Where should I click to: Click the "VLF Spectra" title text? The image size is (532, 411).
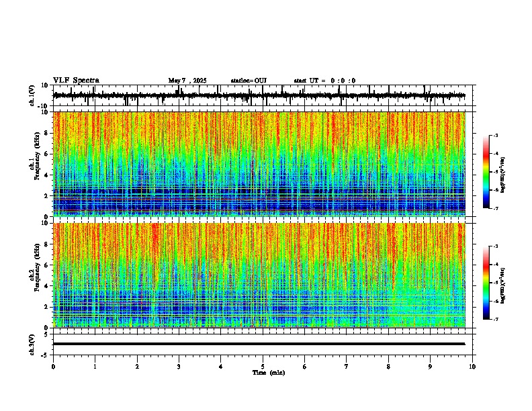point(76,81)
